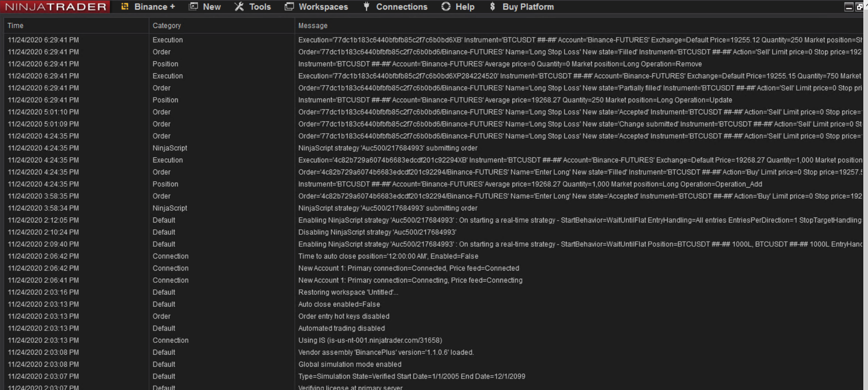This screenshot has height=390, width=868.
Task: Click the time cell 11/24/2020 3:58:35 PM
Action: pyautogui.click(x=43, y=196)
